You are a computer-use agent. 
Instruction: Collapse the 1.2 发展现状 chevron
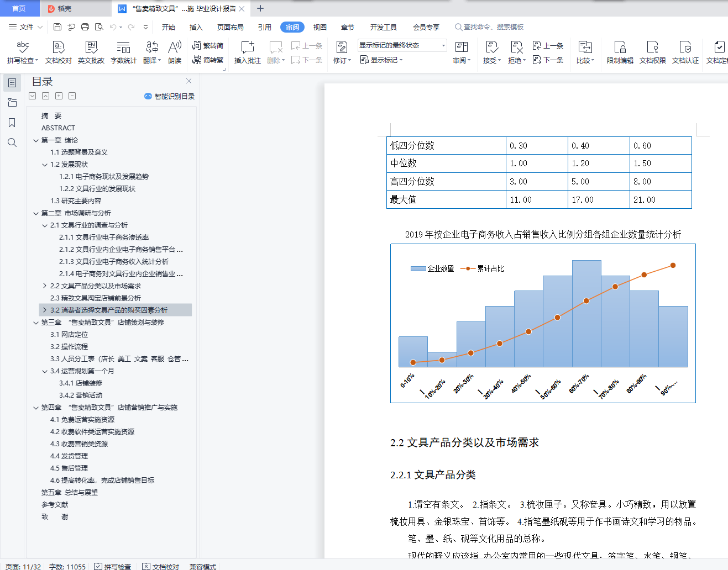click(x=45, y=165)
